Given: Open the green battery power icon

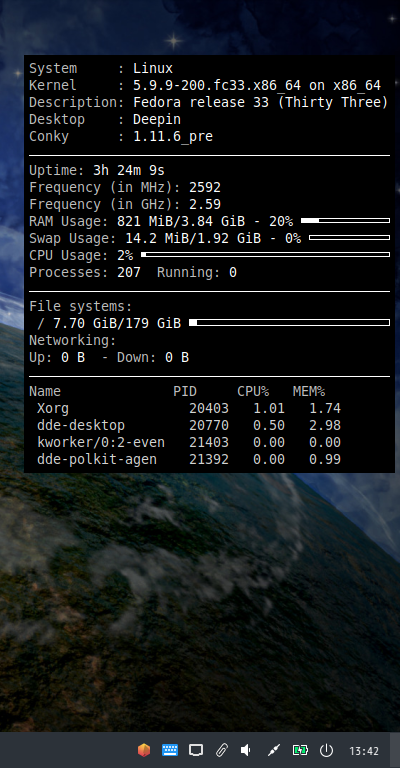Looking at the screenshot, I should 300,750.
